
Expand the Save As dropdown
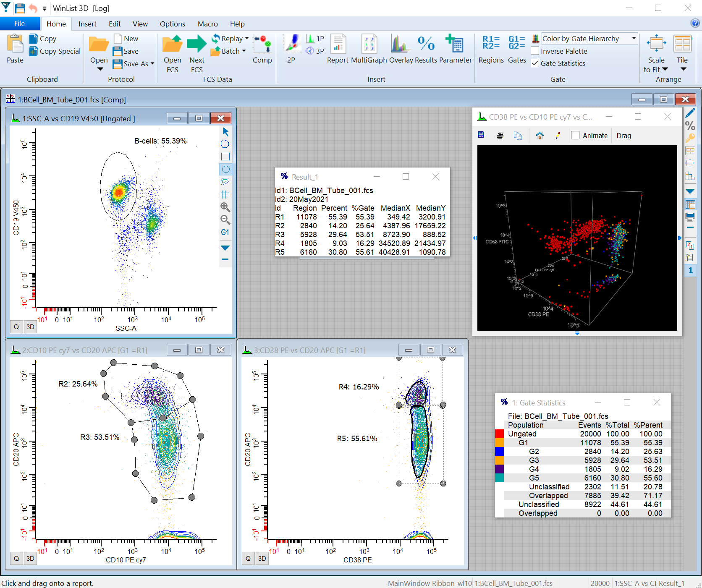(x=152, y=64)
